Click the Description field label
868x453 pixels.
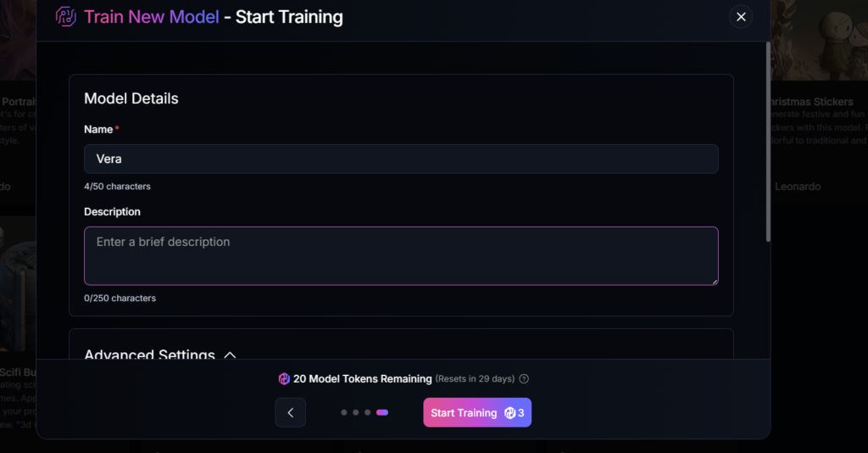[x=113, y=211]
